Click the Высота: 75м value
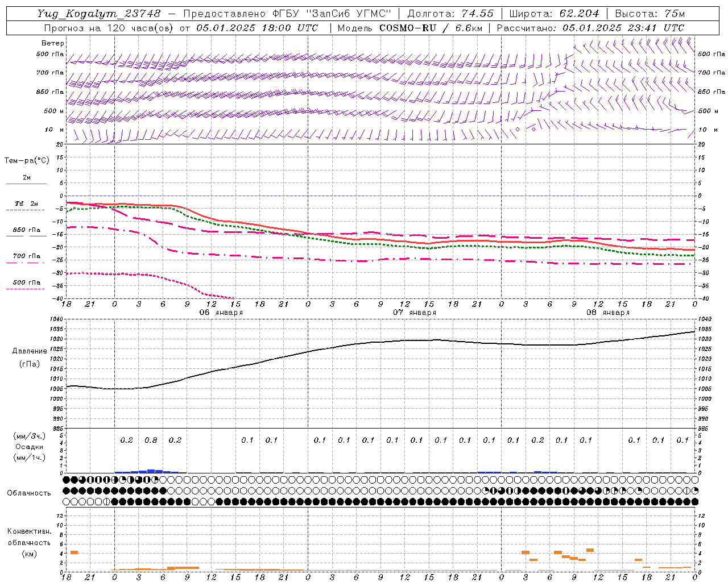The width and height of the screenshot is (728, 582). (x=650, y=14)
